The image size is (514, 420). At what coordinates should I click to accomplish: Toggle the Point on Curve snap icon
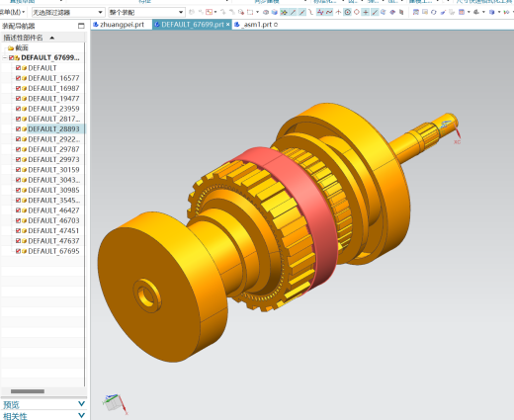pyautogui.click(x=375, y=12)
